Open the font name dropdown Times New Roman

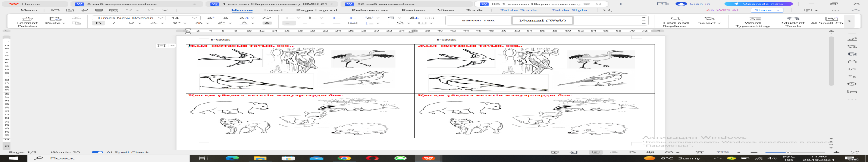(160, 18)
